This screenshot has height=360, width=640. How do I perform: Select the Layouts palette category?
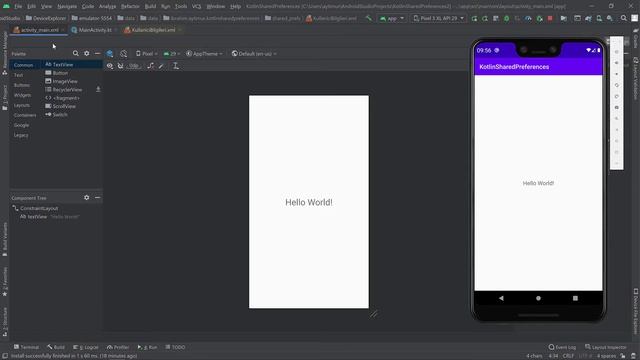[22, 105]
